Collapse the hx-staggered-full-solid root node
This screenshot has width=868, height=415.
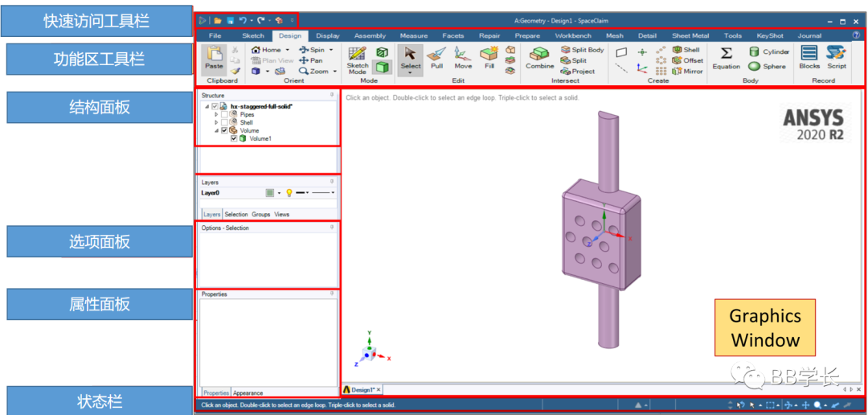pyautogui.click(x=207, y=106)
